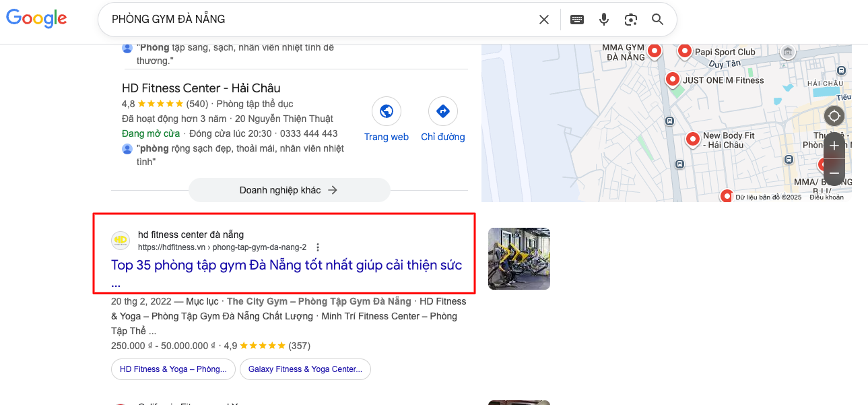Open Top 35 phòng tập gym link
This screenshot has height=405, width=868.
pyautogui.click(x=287, y=273)
